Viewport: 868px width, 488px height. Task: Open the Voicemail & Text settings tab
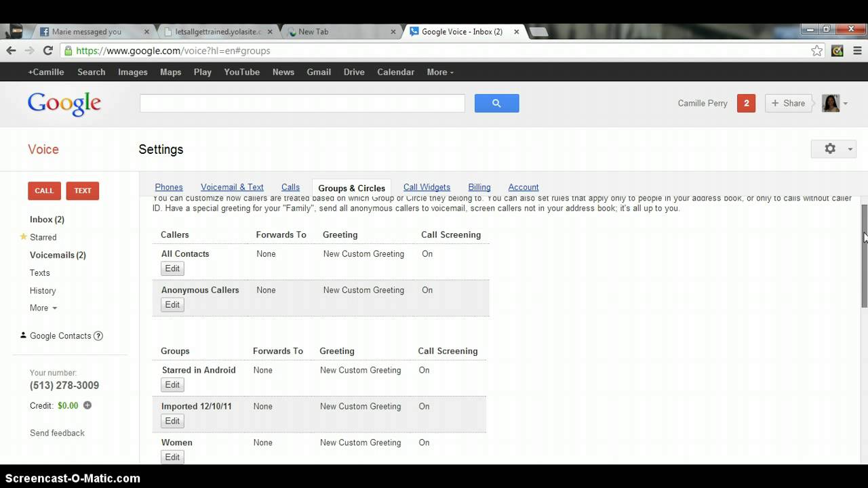click(x=232, y=187)
